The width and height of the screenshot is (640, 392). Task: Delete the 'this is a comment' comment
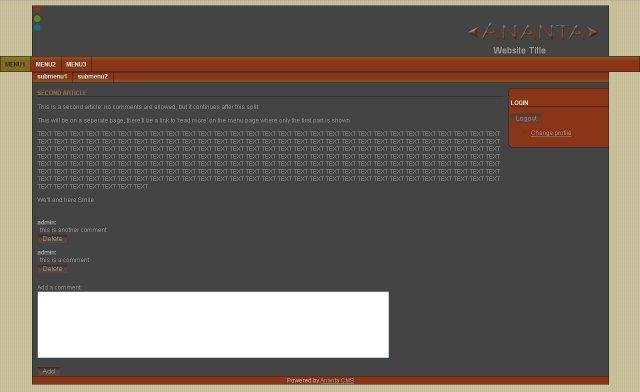53,269
